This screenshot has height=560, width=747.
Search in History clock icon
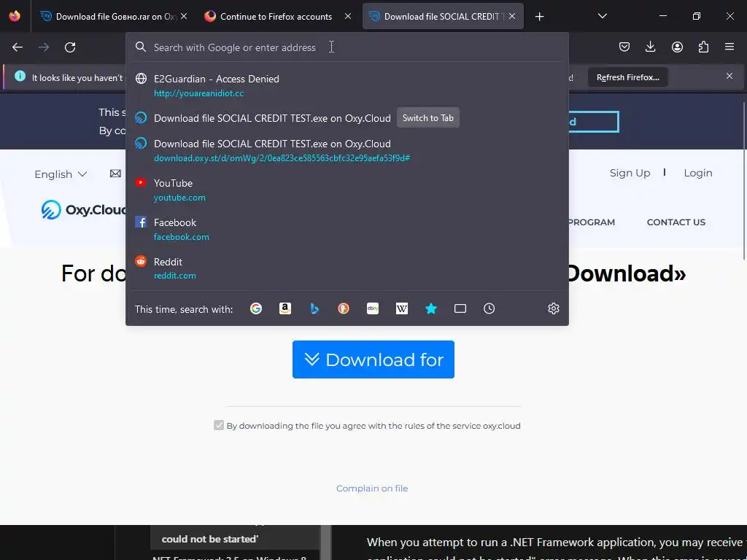(489, 308)
